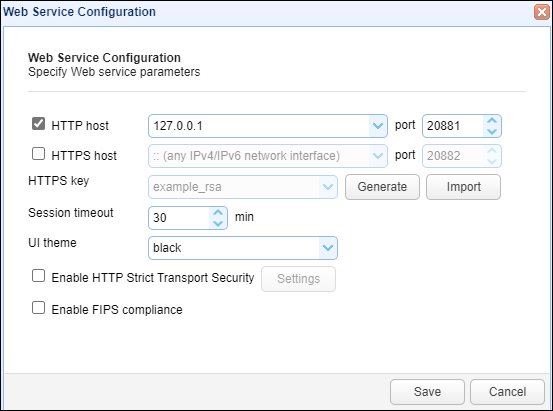Open the HTTPS host interface dropdown
Viewport: 553px width, 411px height.
coord(378,156)
